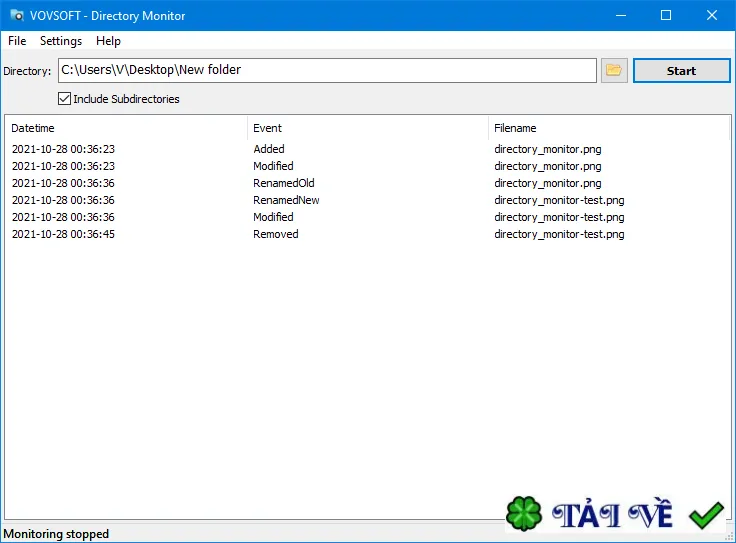Click into the Directory path input field
This screenshot has height=543, width=736.
(327, 70)
